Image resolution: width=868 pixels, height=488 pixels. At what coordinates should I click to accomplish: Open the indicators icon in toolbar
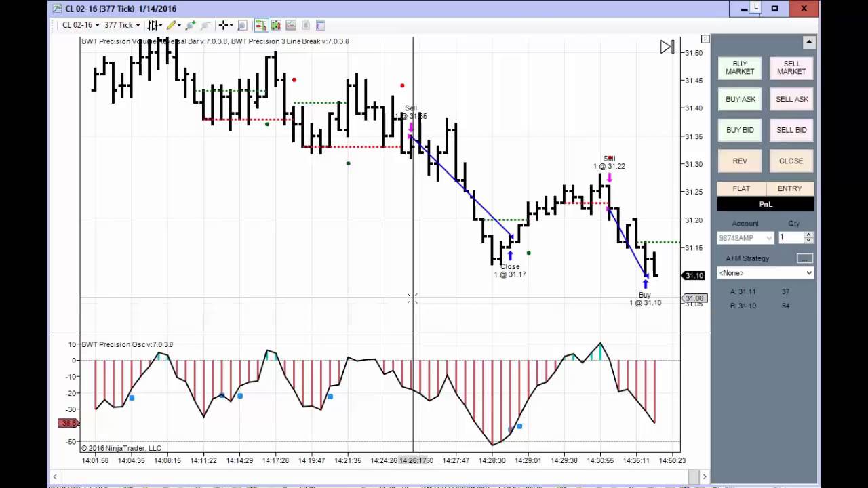pos(276,25)
